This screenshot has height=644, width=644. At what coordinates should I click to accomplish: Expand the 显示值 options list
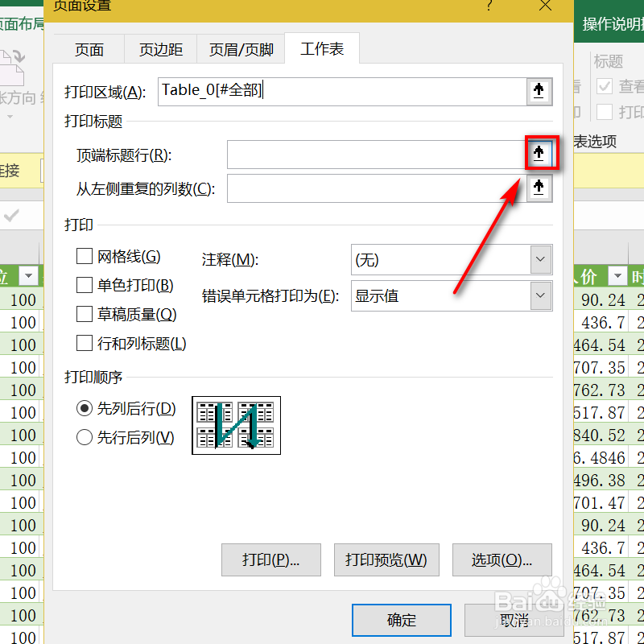(x=540, y=295)
